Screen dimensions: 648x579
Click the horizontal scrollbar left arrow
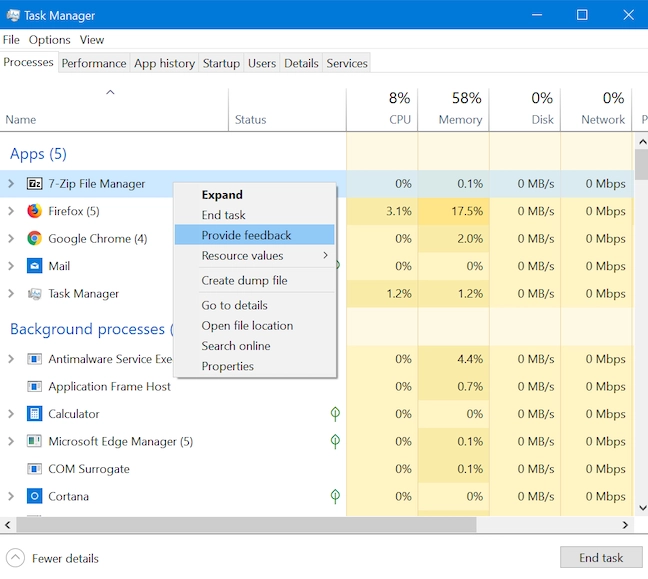[x=7, y=524]
